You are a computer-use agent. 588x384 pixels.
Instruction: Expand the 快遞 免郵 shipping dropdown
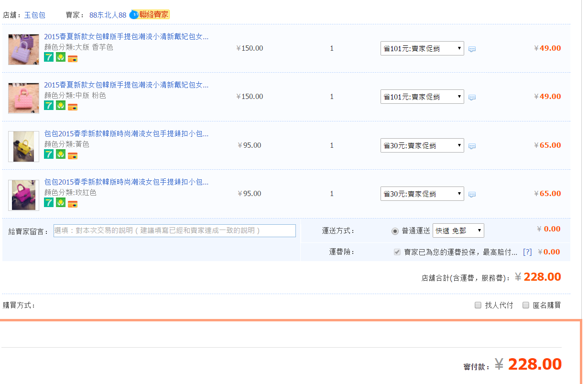point(458,230)
